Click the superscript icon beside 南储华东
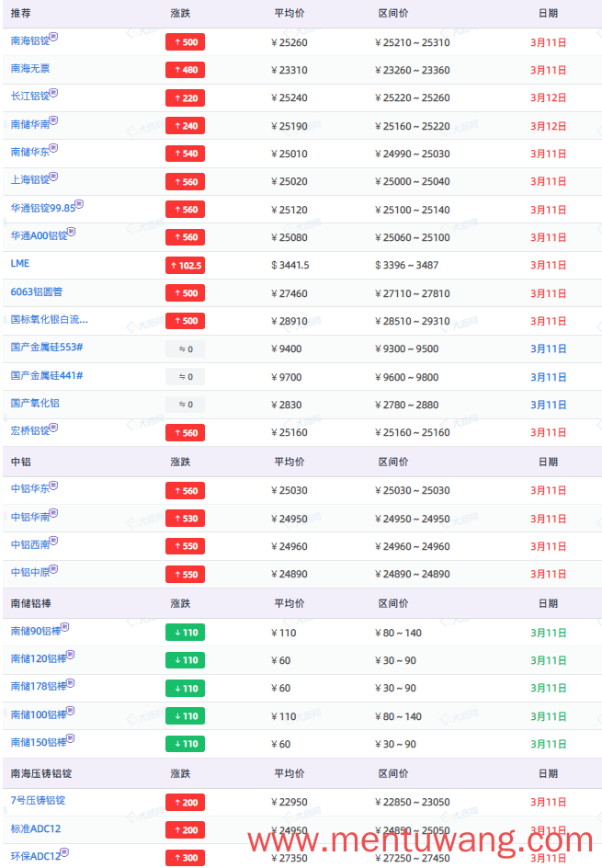This screenshot has width=602, height=868. point(53,148)
